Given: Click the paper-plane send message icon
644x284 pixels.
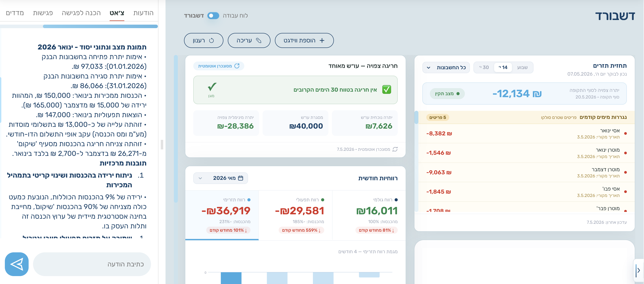Looking at the screenshot, I should [x=17, y=264].
